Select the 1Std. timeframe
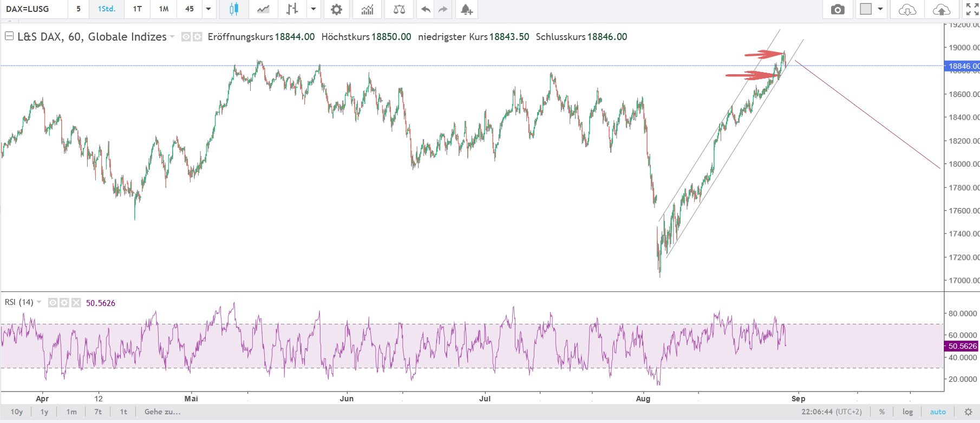 coord(107,9)
